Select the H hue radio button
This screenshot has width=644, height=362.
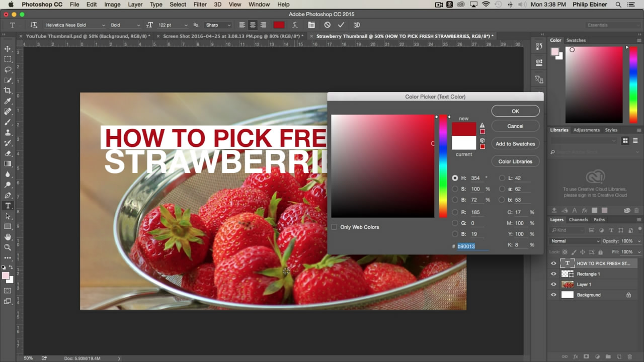coord(455,178)
